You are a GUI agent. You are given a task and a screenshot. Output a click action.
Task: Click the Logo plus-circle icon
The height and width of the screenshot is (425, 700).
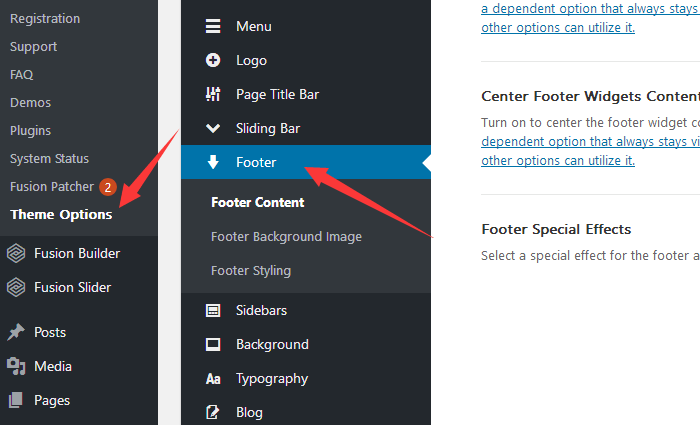(213, 60)
